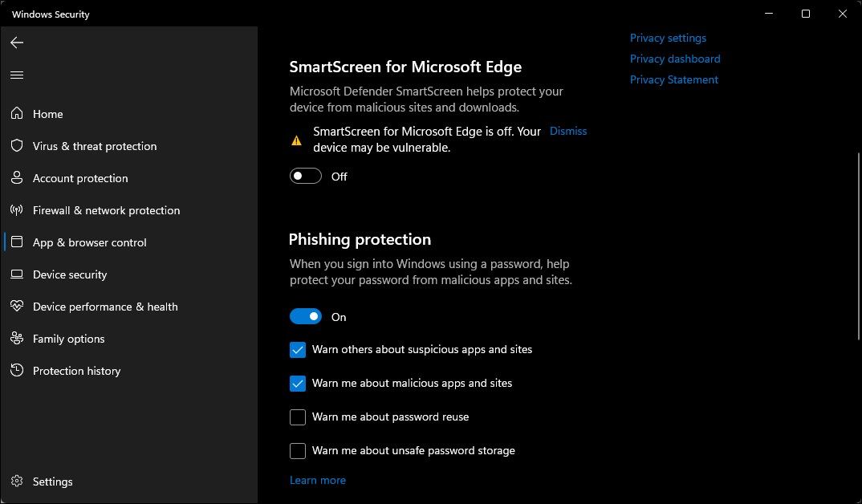Check Warn me about password reuse
862x504 pixels.
coord(298,417)
